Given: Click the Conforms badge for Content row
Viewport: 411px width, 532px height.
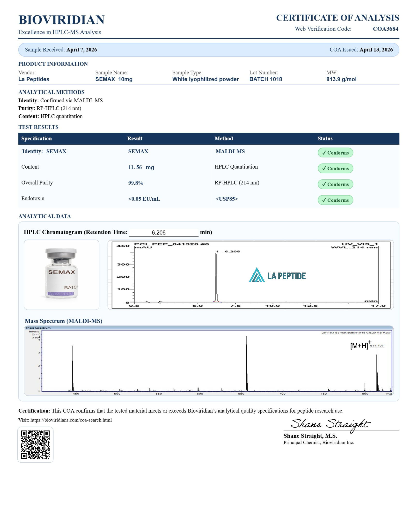Looking at the screenshot, I should 335,168.
